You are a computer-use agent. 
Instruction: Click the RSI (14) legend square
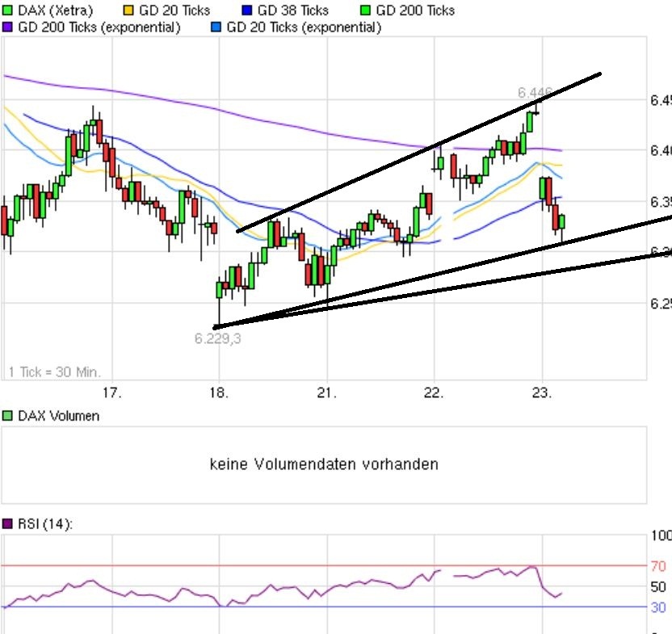[6, 524]
